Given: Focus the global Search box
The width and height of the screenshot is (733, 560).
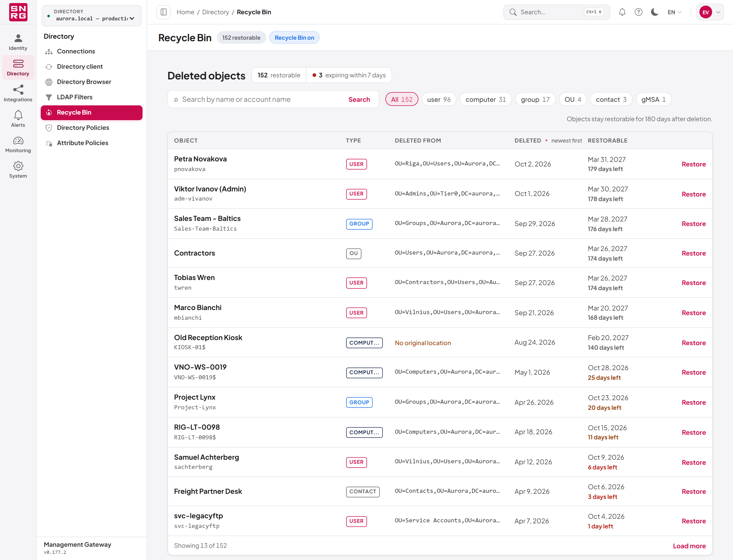Looking at the screenshot, I should point(556,12).
